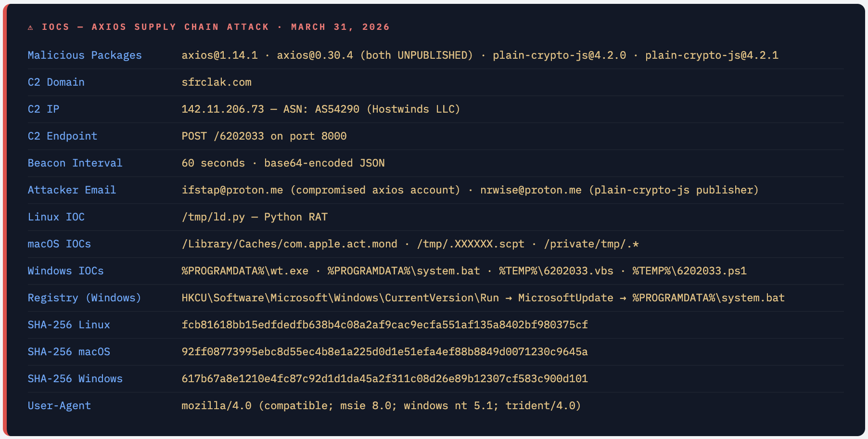Image resolution: width=868 pixels, height=439 pixels.
Task: Click the C2 Endpoint label
Action: click(62, 136)
